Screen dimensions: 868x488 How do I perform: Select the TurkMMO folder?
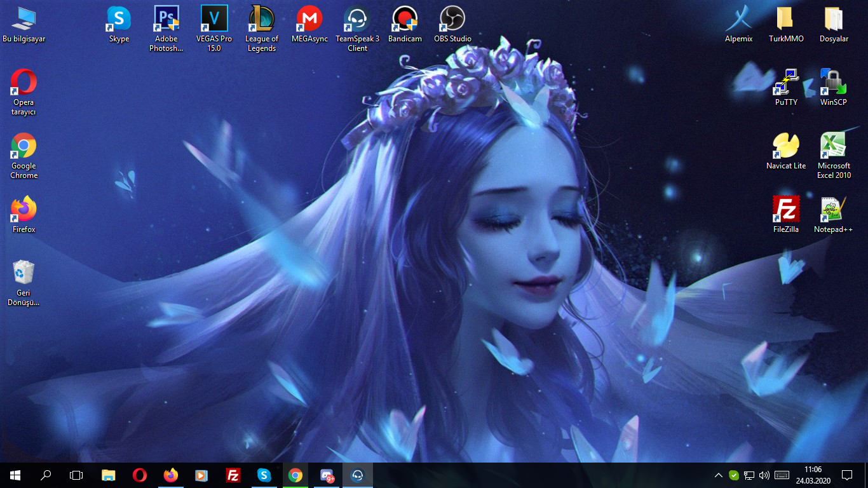[786, 24]
